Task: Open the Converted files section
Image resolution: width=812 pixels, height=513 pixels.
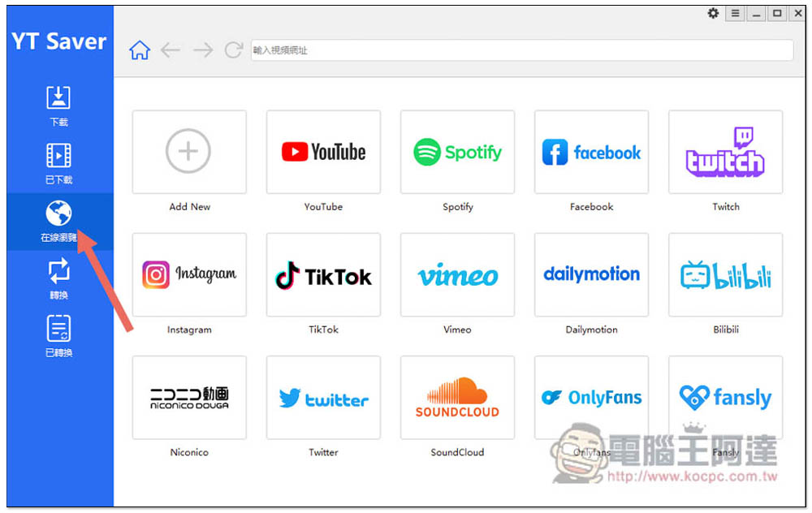Action: [58, 335]
